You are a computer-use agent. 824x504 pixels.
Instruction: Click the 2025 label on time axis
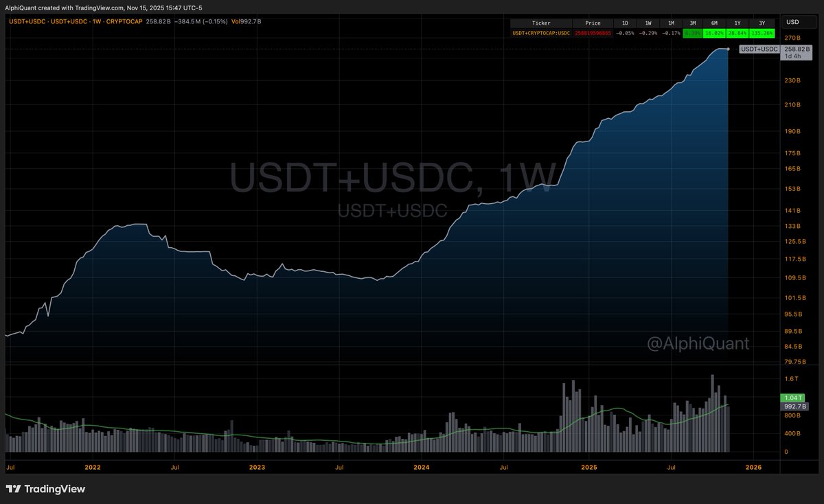pos(588,467)
